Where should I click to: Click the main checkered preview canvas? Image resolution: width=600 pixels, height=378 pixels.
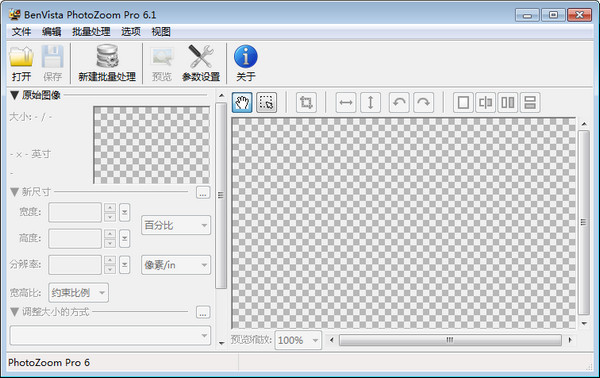(404, 223)
